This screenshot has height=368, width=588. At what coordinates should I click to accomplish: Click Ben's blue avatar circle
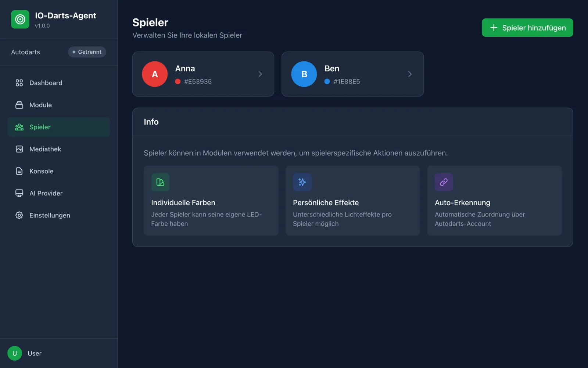[x=304, y=74]
